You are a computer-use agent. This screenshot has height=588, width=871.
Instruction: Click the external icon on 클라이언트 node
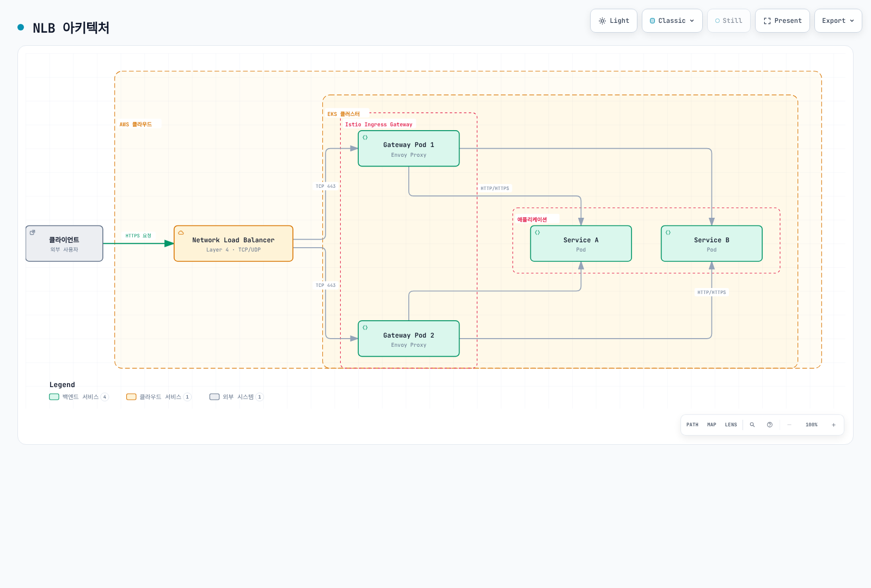click(32, 232)
